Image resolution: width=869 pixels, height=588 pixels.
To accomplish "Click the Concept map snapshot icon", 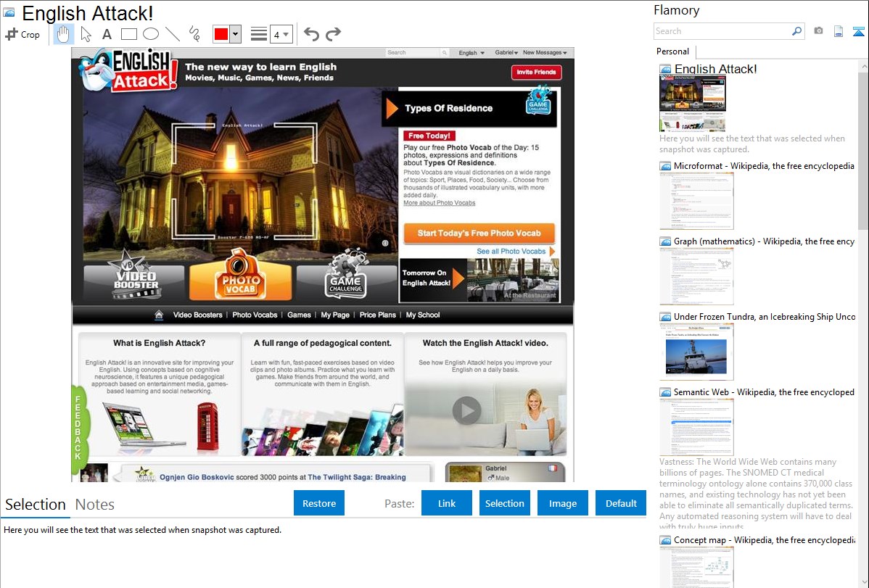I will pos(665,540).
